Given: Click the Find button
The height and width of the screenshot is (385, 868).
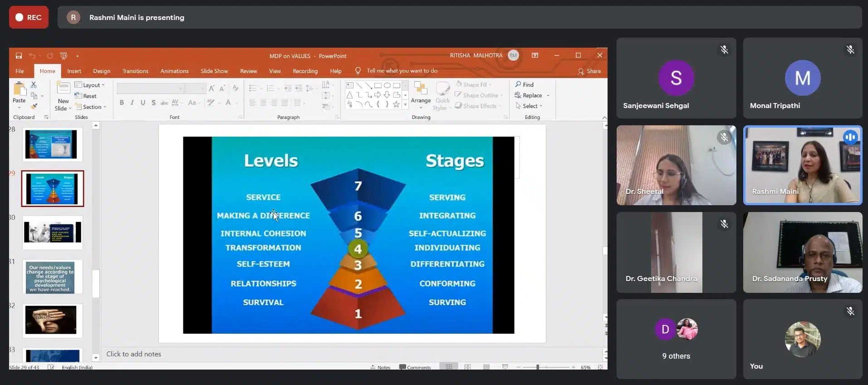Looking at the screenshot, I should (x=525, y=84).
